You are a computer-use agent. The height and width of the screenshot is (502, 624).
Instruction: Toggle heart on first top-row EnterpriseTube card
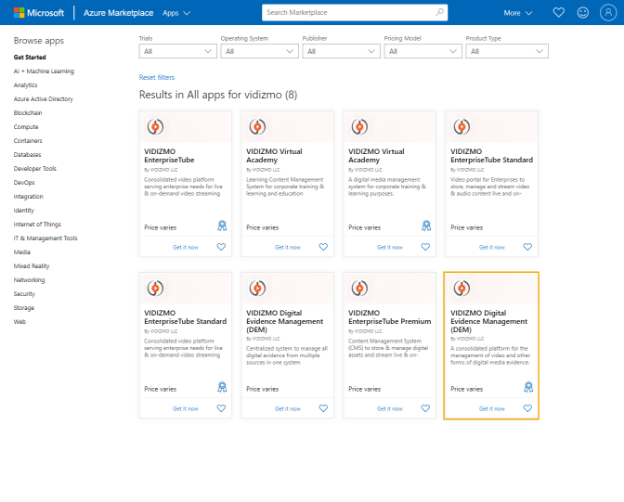[221, 246]
